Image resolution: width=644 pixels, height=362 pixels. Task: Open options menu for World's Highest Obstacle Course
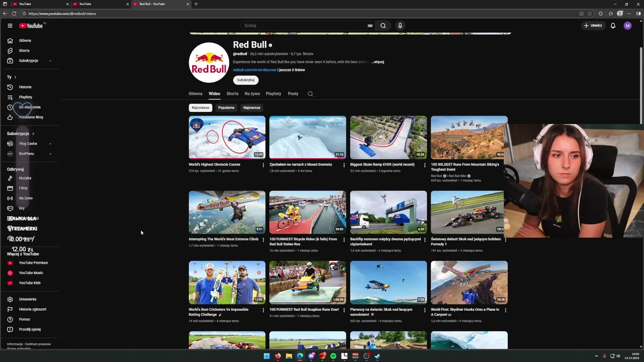click(x=263, y=165)
